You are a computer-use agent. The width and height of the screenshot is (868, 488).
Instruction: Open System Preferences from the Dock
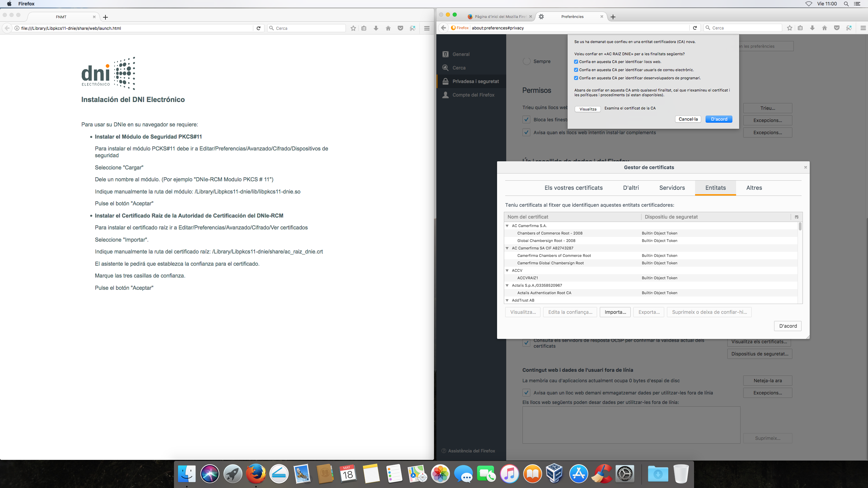click(x=625, y=474)
